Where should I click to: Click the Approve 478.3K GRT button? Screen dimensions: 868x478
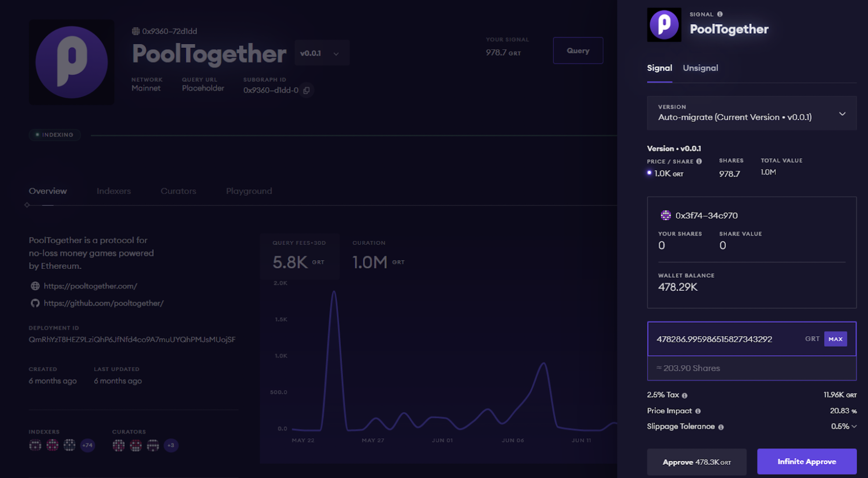(696, 462)
